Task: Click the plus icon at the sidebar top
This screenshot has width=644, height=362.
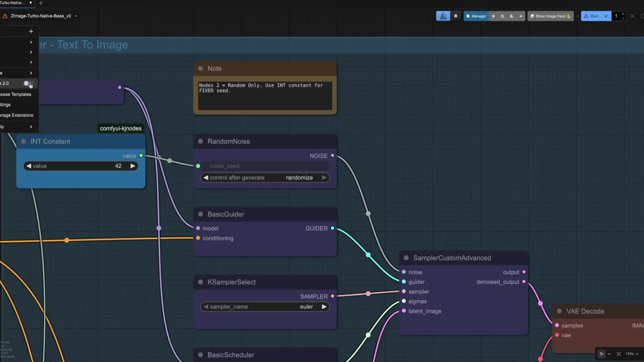Action: pos(31,31)
